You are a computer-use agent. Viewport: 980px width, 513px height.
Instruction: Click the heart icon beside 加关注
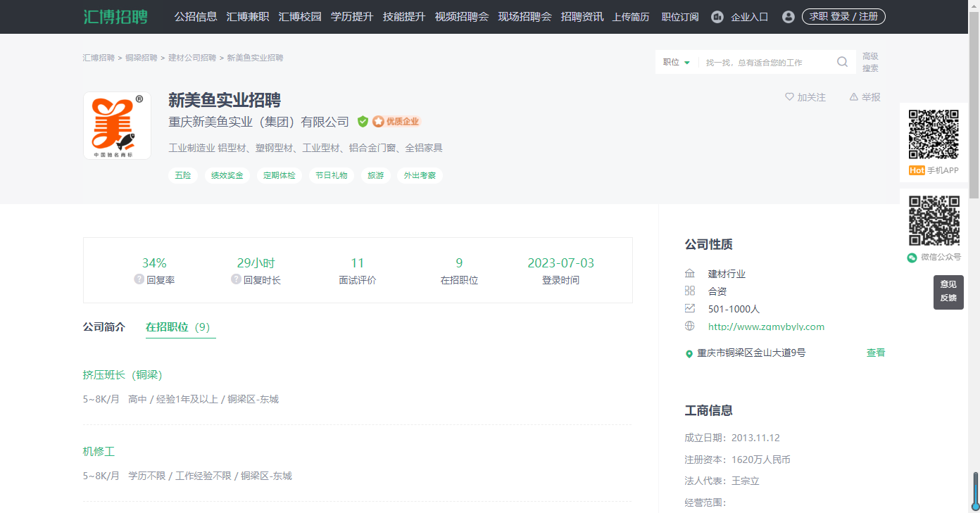[x=789, y=97]
